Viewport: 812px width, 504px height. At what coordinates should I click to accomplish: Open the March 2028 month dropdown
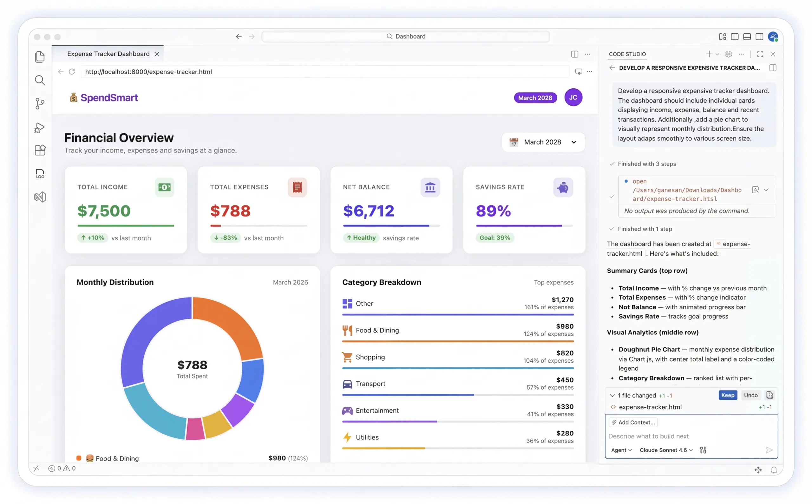tap(544, 142)
